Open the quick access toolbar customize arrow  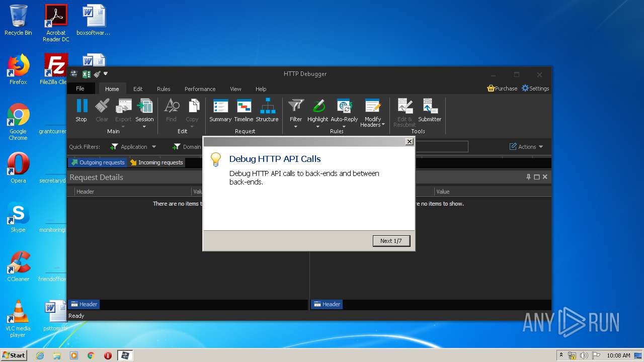point(106,74)
